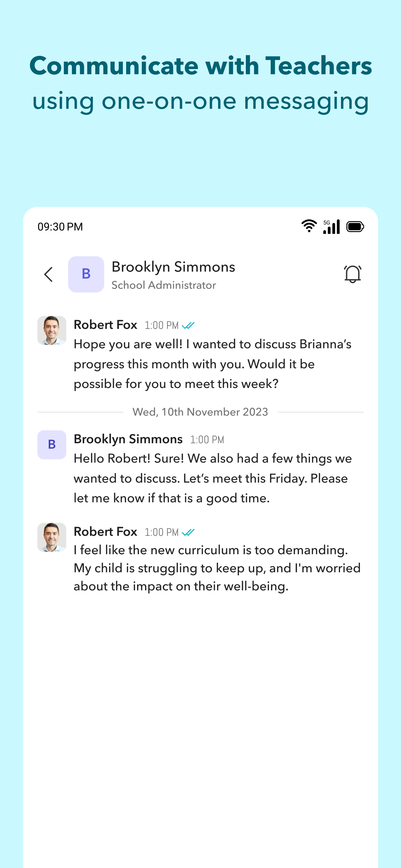Tap read receipt on the curriculum message

[x=188, y=532]
